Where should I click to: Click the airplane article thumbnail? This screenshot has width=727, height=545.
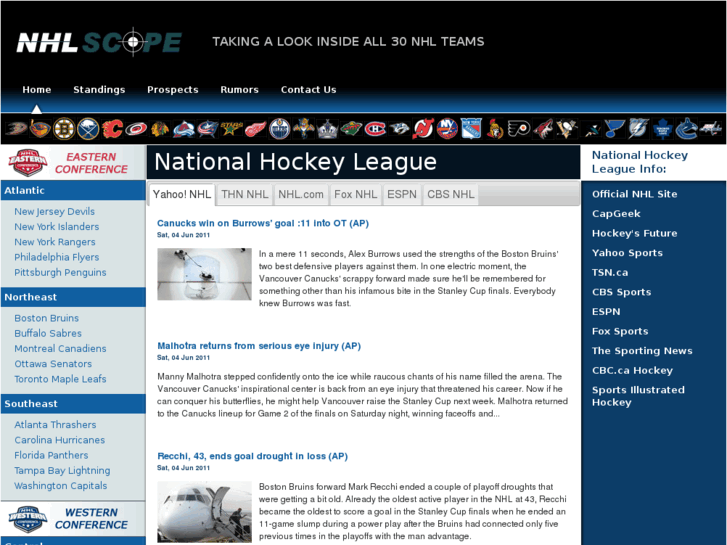click(204, 512)
